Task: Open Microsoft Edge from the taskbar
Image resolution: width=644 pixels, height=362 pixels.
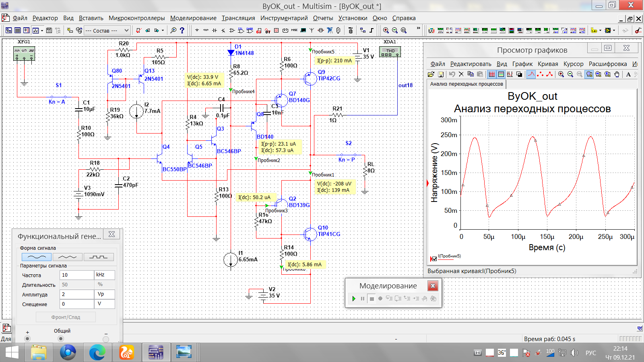Action: tap(97, 352)
